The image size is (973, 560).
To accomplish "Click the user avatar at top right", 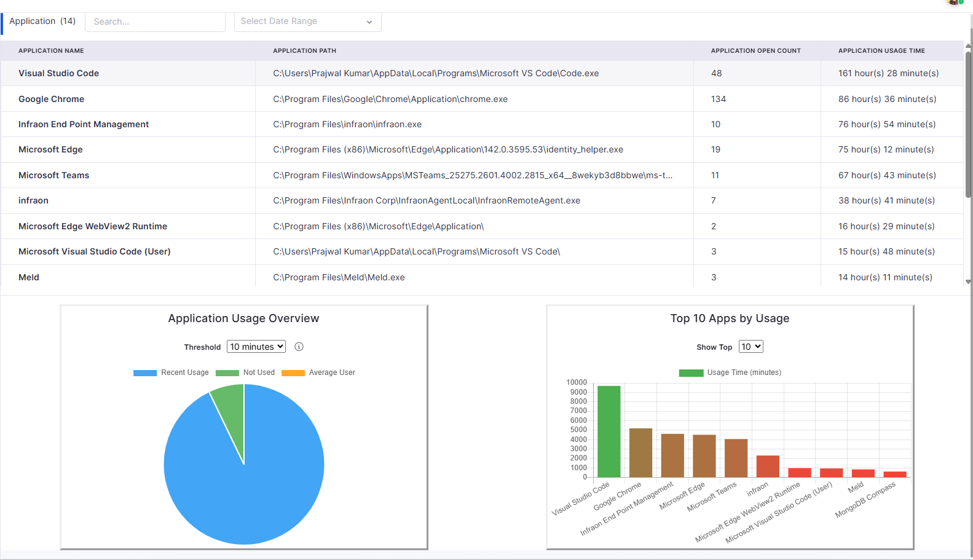I will pyautogui.click(x=955, y=2).
